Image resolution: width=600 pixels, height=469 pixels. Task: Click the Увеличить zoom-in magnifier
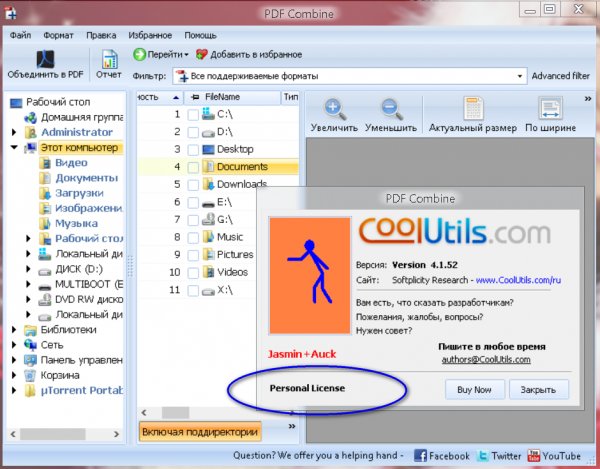(335, 109)
